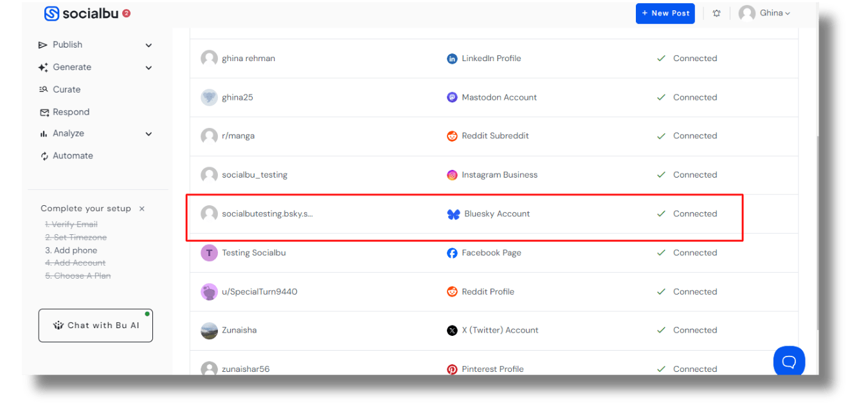Click the Pinterest Profile icon
This screenshot has width=868, height=406.
[x=452, y=369]
